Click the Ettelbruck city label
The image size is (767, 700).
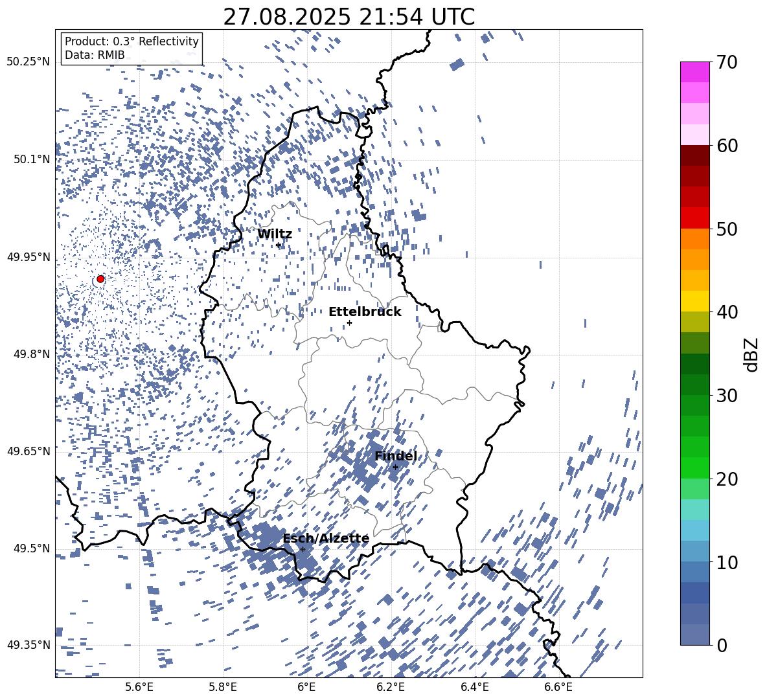(x=365, y=312)
